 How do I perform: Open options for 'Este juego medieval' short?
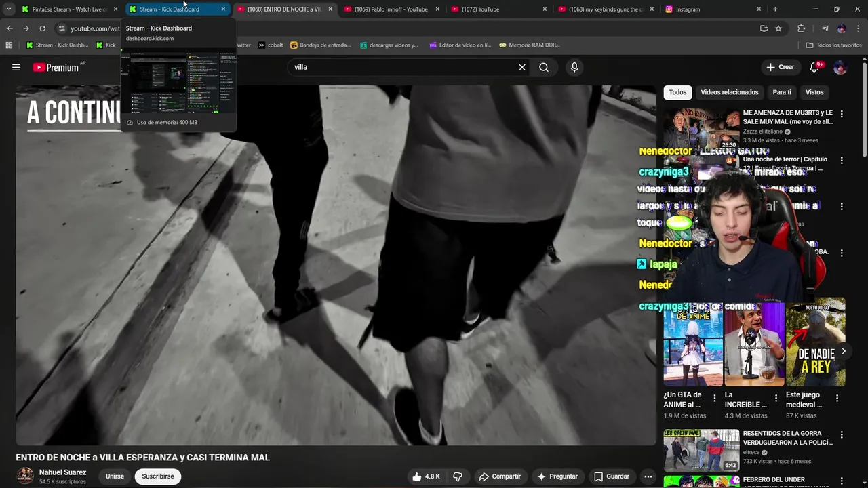tap(837, 399)
